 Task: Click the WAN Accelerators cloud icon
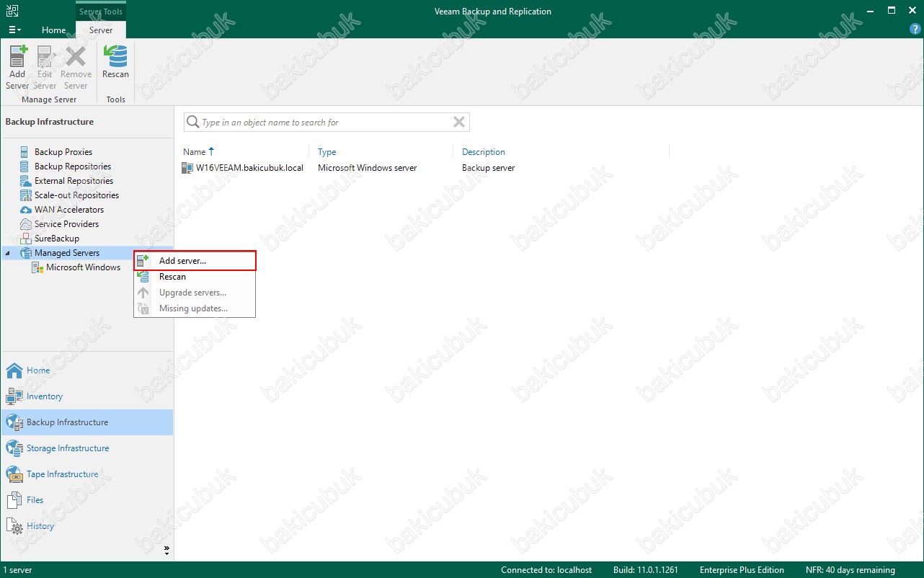pos(26,210)
